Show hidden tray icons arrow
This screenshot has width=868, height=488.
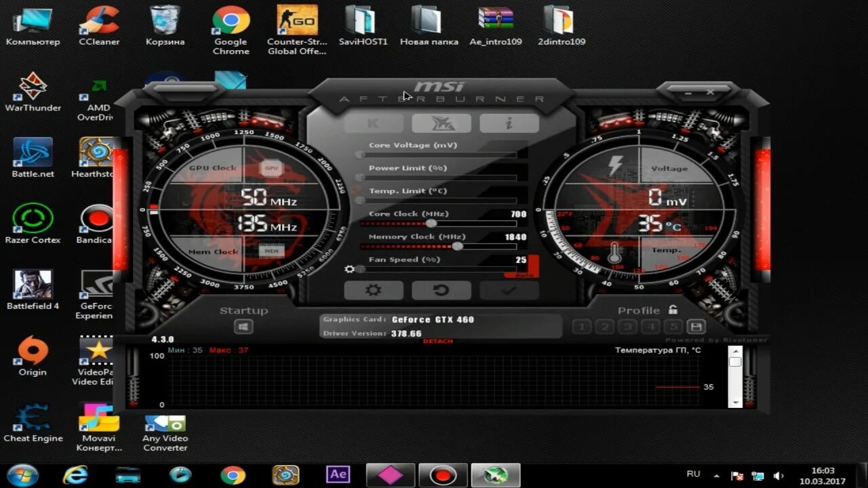pos(717,476)
